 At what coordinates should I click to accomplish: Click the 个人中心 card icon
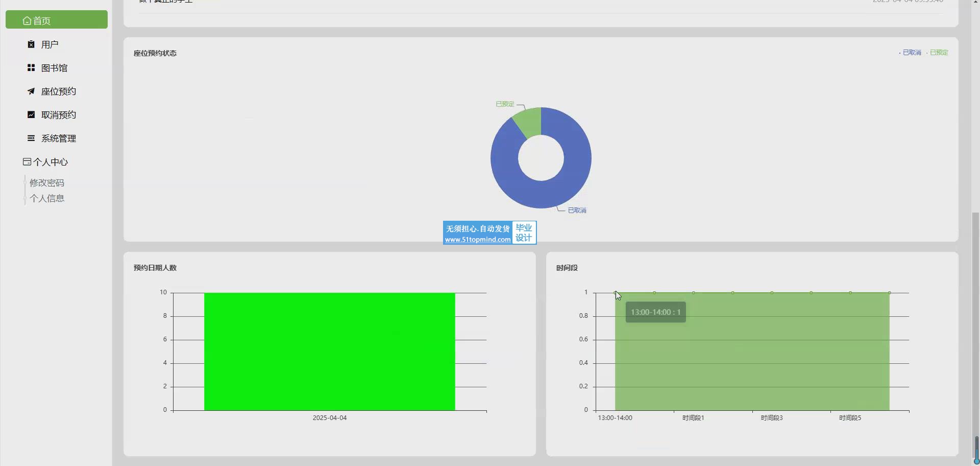27,162
